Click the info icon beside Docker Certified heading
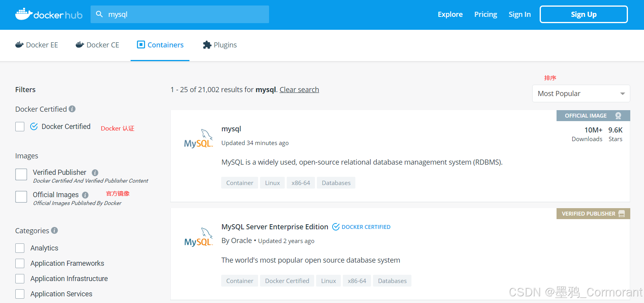The image size is (644, 303). [x=72, y=109]
